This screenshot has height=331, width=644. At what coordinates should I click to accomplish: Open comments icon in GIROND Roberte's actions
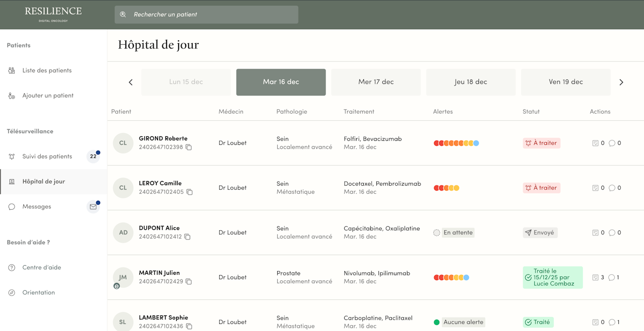[612, 143]
